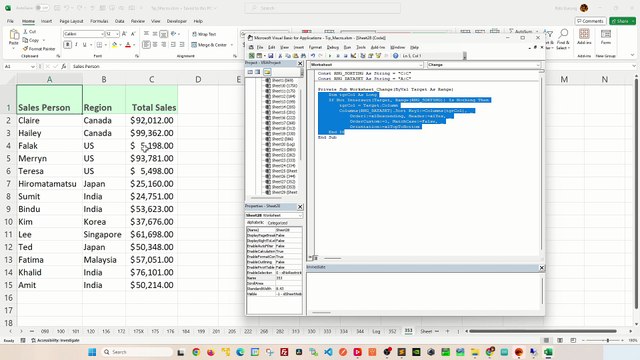Click the green Share button
The height and width of the screenshot is (360, 640).
(x=622, y=21)
